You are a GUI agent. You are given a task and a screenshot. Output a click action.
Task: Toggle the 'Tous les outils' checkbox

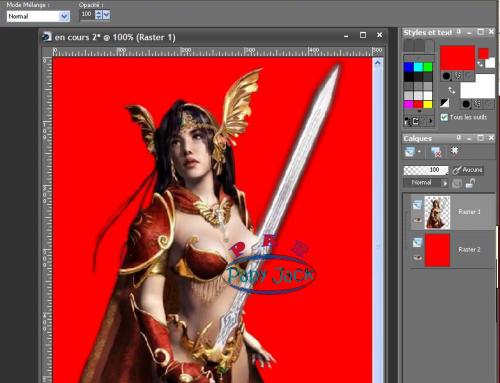(x=444, y=117)
